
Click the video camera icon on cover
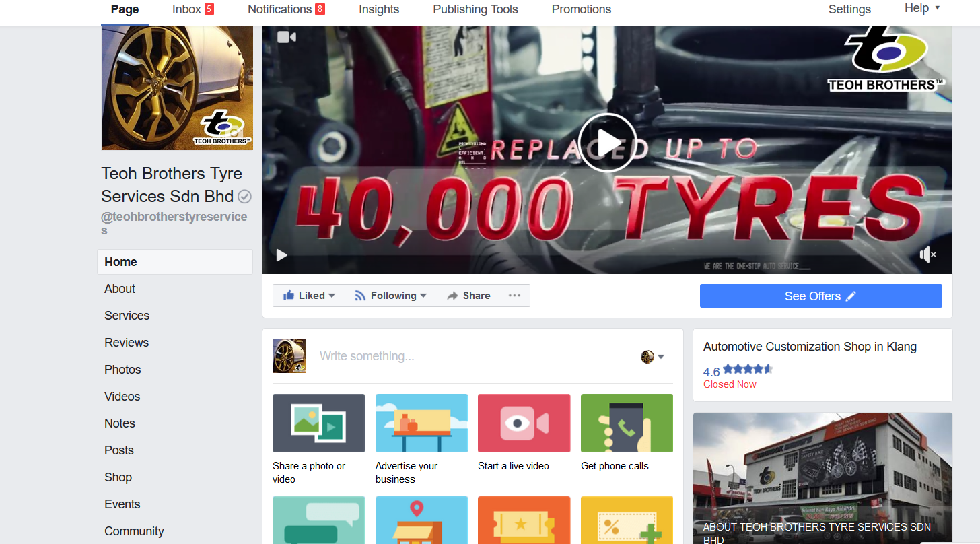pos(287,37)
